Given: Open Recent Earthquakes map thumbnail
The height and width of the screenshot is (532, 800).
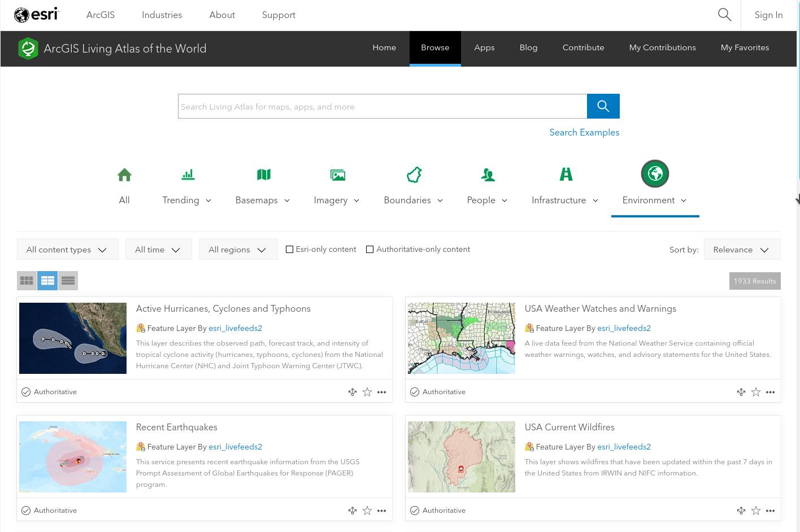Looking at the screenshot, I should [73, 457].
